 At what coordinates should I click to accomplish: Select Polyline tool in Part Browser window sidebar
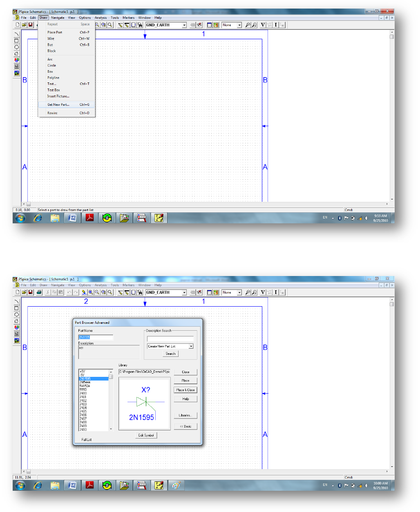coord(17,321)
